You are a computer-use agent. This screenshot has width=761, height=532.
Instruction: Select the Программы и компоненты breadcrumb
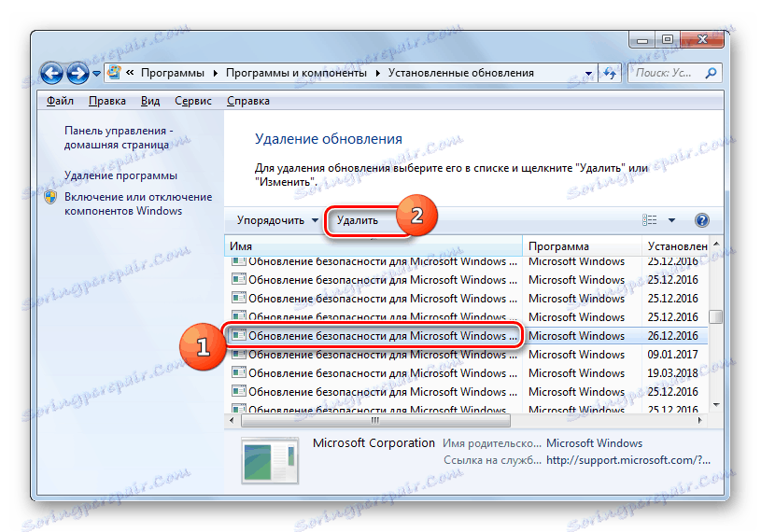[x=296, y=73]
